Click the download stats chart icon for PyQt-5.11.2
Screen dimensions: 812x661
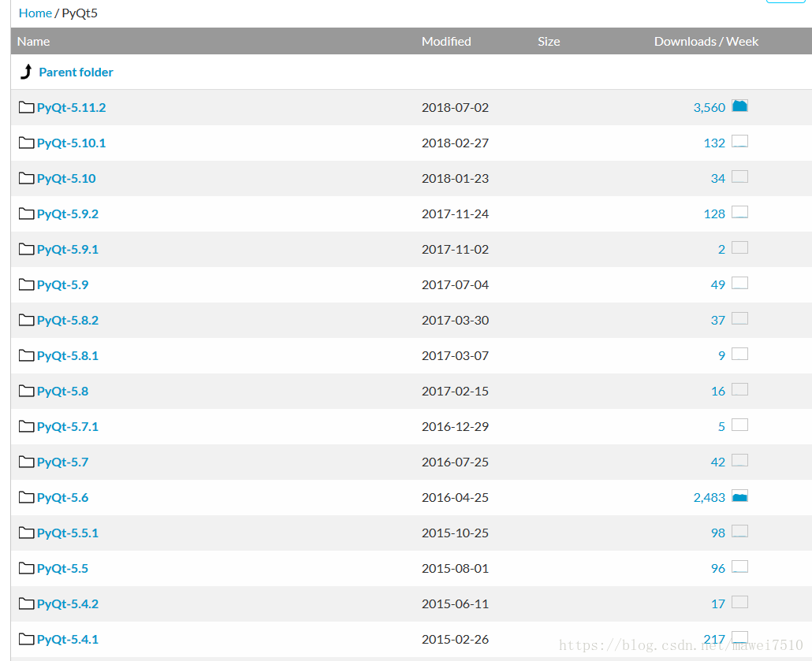tap(739, 106)
